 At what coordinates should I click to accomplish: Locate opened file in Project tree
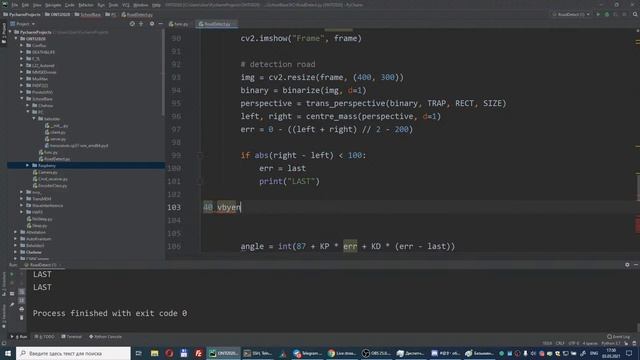click(132, 24)
